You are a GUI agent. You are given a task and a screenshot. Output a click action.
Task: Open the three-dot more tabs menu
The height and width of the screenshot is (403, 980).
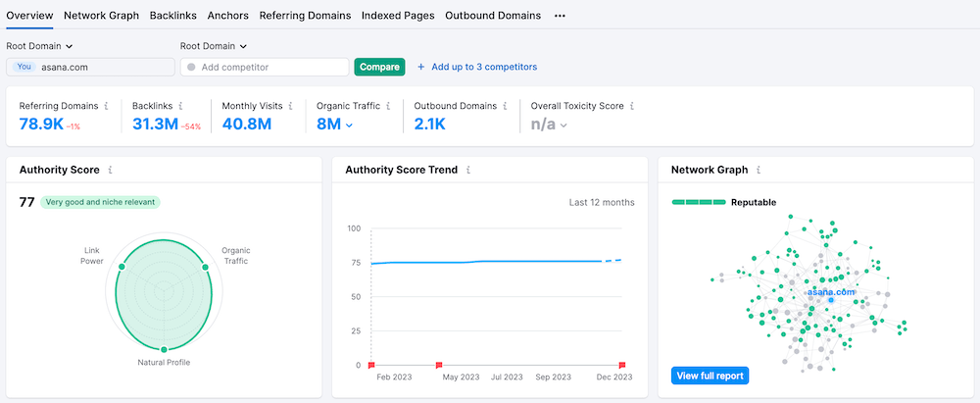pos(560,16)
